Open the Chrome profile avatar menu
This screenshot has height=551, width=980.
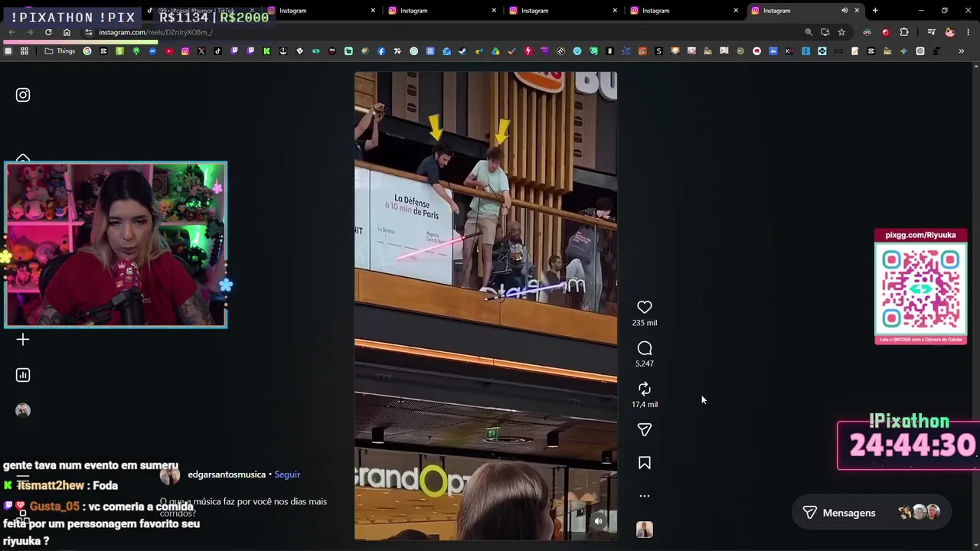[x=950, y=32]
